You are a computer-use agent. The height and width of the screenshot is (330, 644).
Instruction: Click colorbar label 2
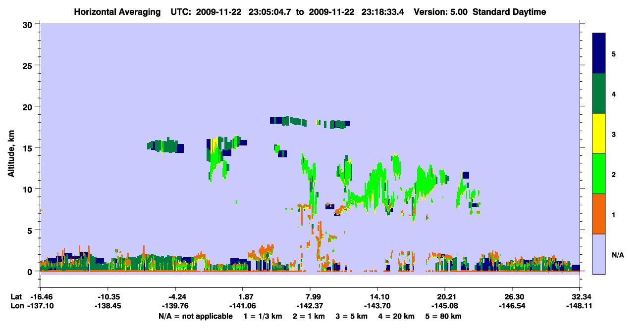pyautogui.click(x=614, y=174)
